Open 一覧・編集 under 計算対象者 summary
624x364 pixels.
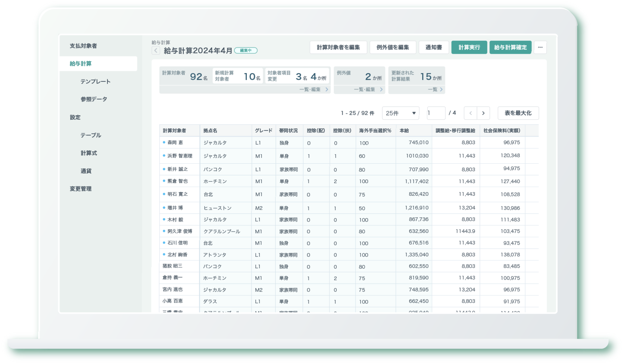[313, 90]
